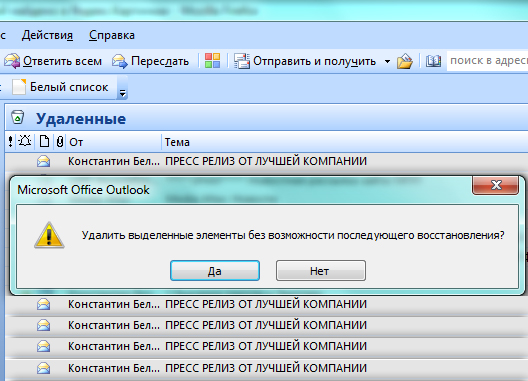This screenshot has height=381, width=528.
Task: Click the address book search field
Action: [x=487, y=61]
